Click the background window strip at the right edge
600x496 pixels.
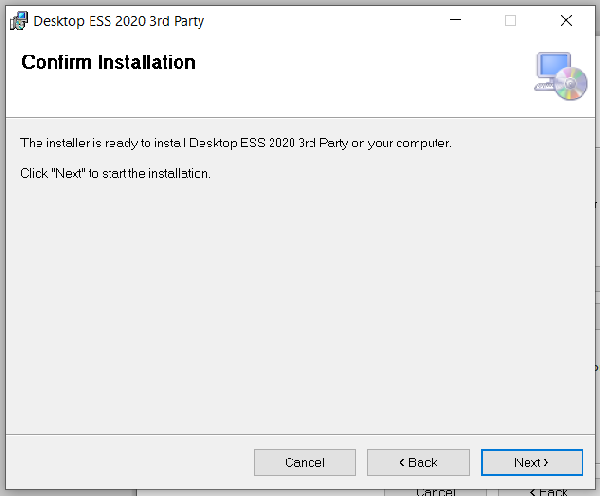(596, 300)
